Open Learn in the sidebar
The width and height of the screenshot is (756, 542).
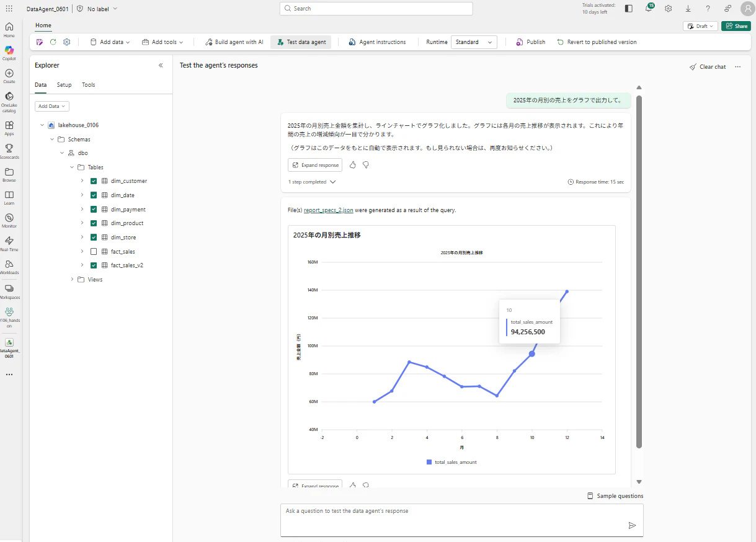[9, 198]
